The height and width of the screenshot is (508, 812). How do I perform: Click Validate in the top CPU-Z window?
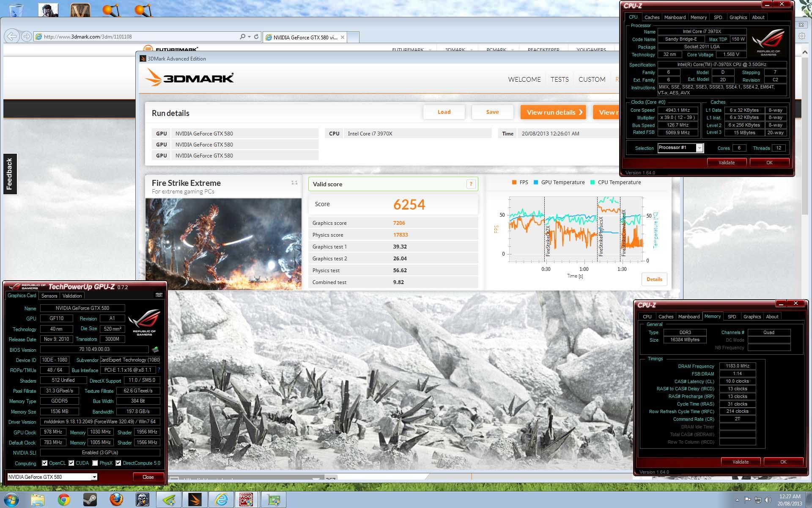[727, 163]
